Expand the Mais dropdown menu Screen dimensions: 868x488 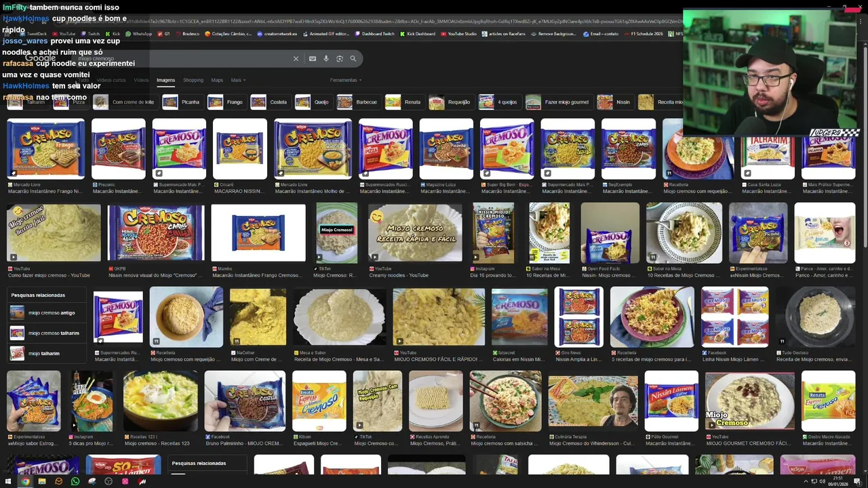[238, 80]
